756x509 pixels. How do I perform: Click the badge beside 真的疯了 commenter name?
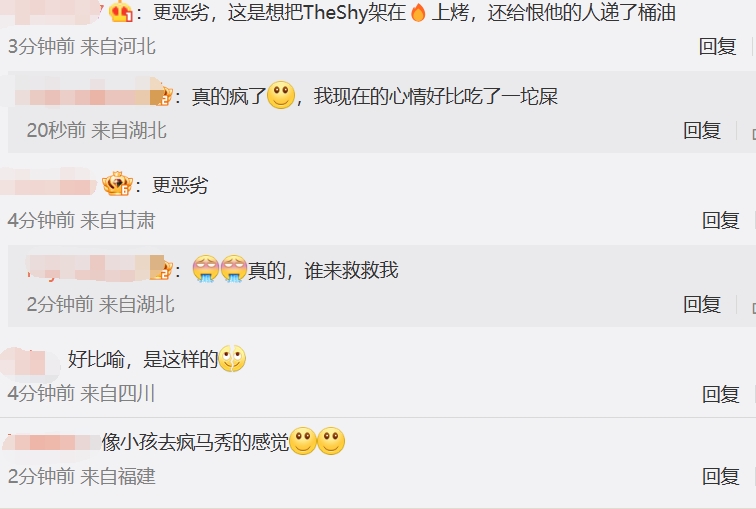tap(165, 95)
